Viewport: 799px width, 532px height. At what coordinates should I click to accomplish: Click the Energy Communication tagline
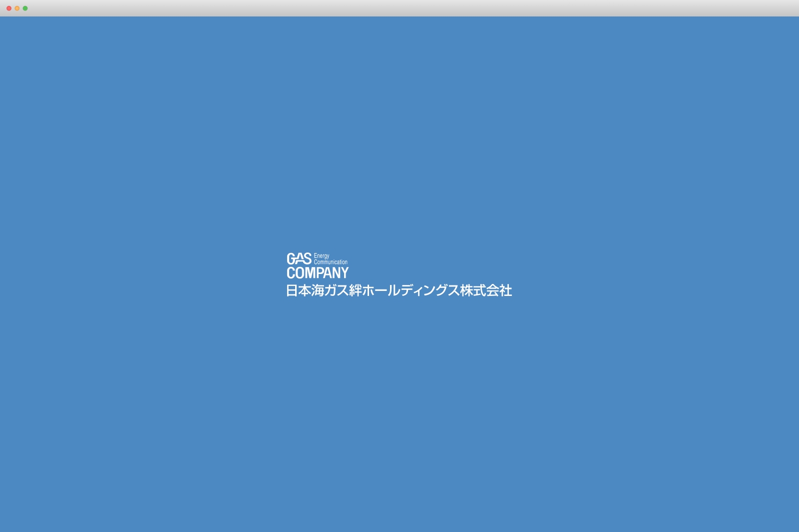331,259
